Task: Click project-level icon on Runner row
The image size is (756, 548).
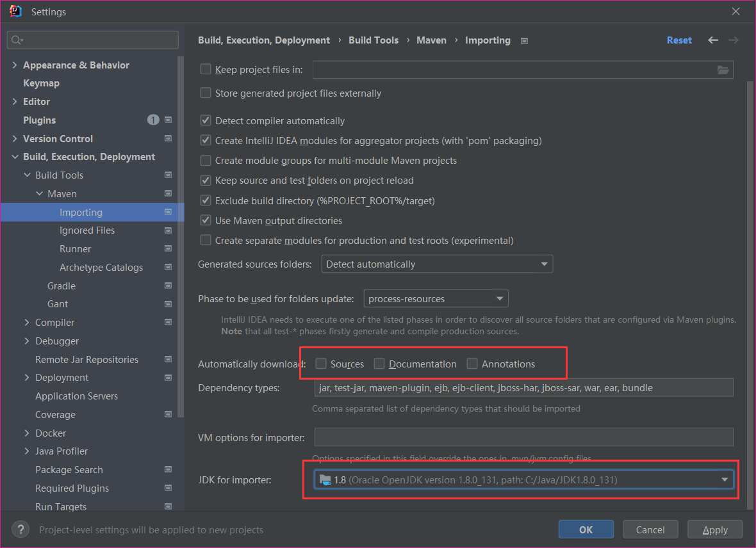Action: (168, 248)
